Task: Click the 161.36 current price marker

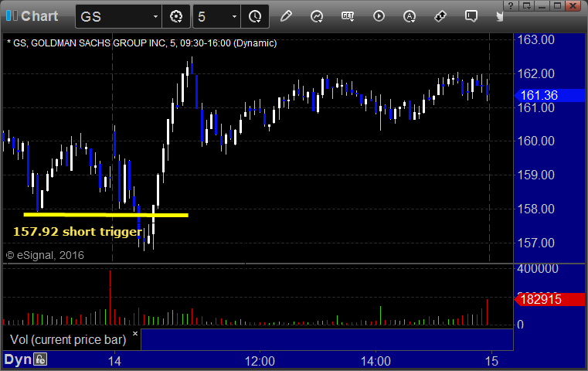Action: (x=549, y=95)
